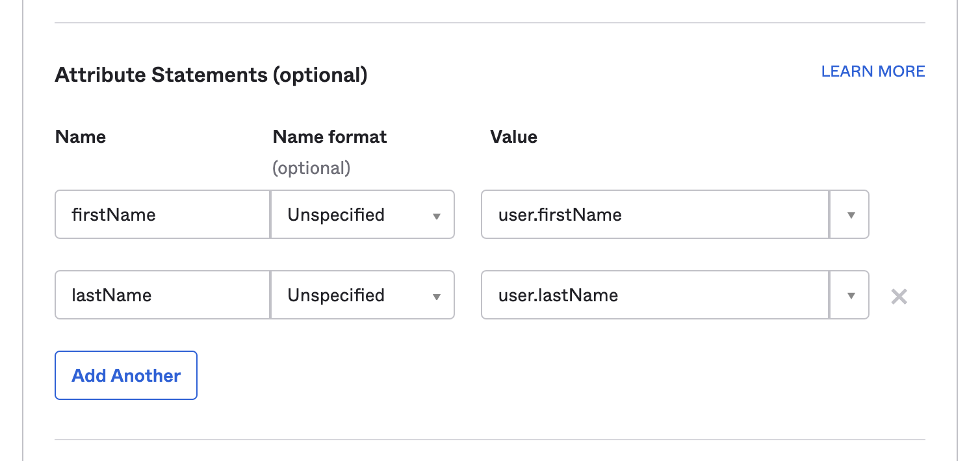Select the 'Unspecified' format text for firstName
The height and width of the screenshot is (461, 980).
pyautogui.click(x=336, y=215)
